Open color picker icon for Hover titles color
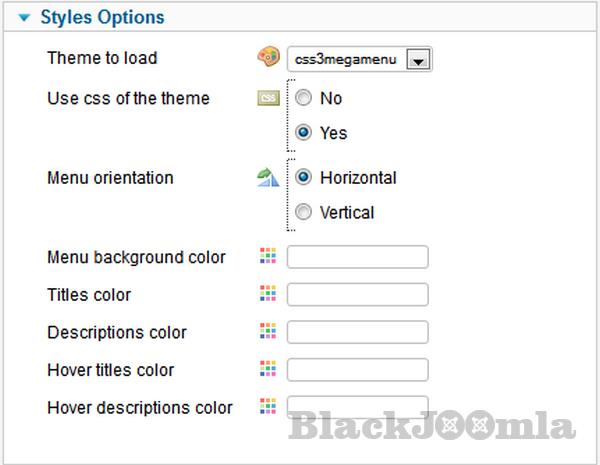 (267, 369)
